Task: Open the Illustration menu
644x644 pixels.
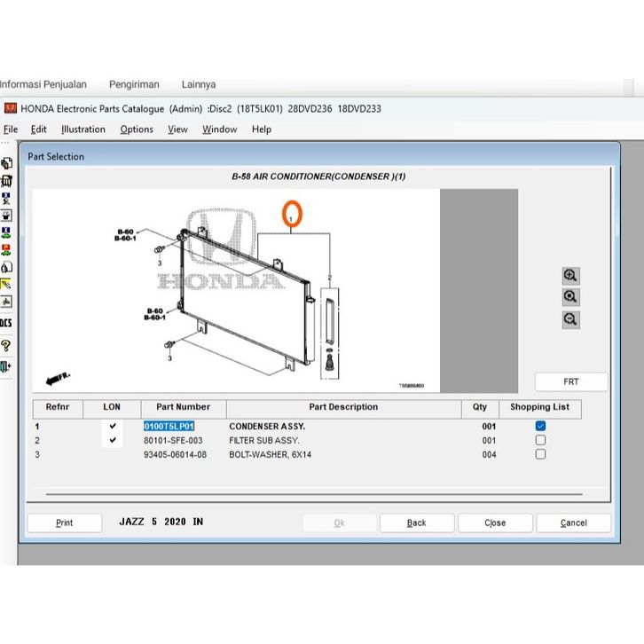Action: pos(83,130)
